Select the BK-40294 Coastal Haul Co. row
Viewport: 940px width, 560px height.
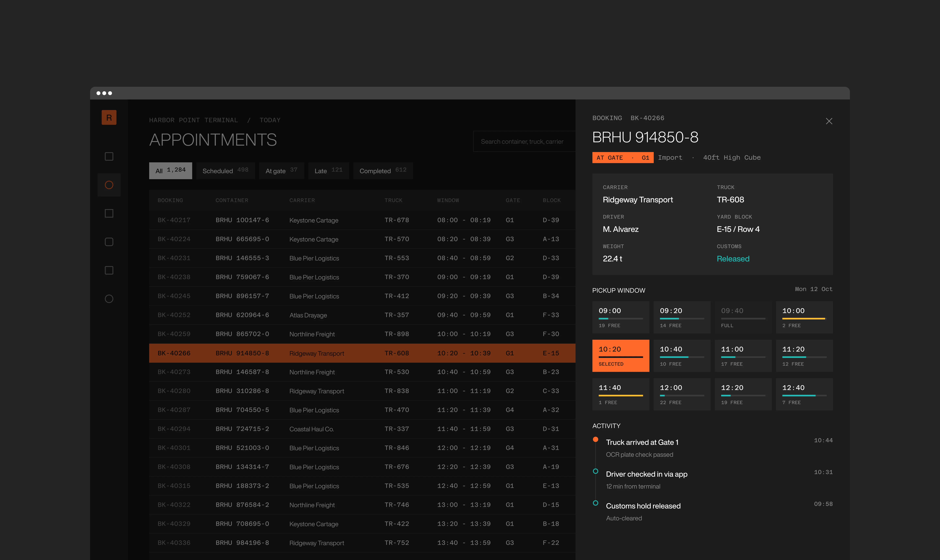click(x=362, y=429)
